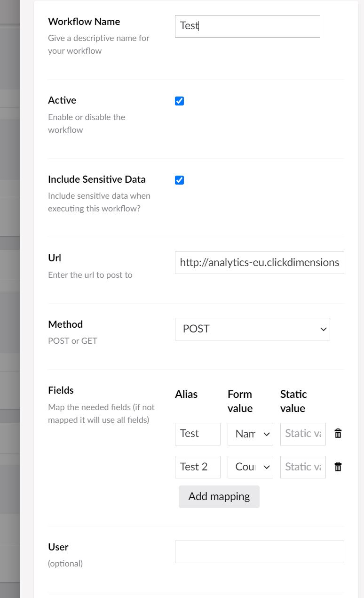The width and height of the screenshot is (364, 598).
Task: Focus the Workflow Name text field
Action: point(247,26)
